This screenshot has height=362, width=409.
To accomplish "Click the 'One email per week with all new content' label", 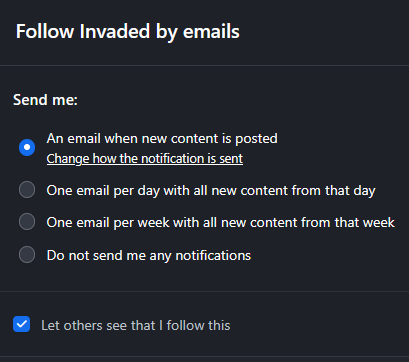I will (x=221, y=223).
